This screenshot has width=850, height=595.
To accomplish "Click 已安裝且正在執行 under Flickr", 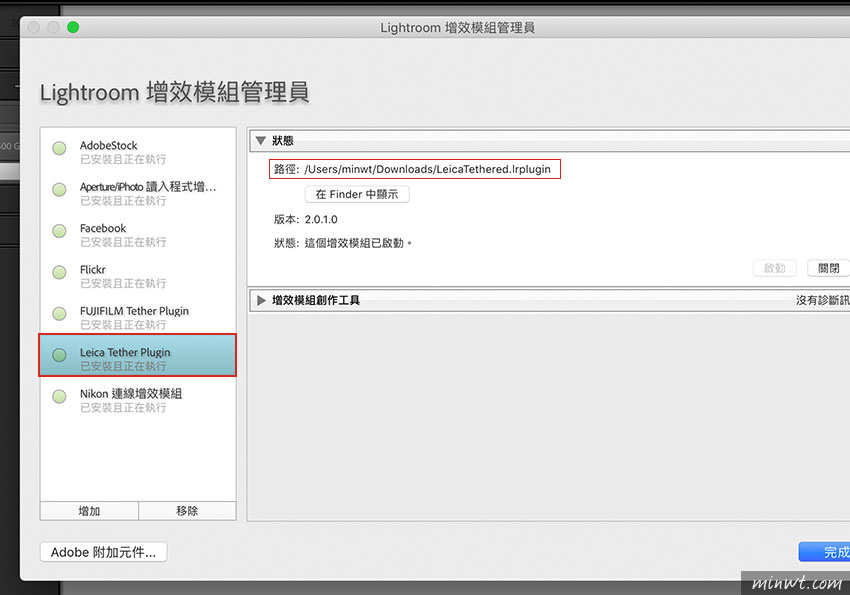I will pyautogui.click(x=123, y=283).
